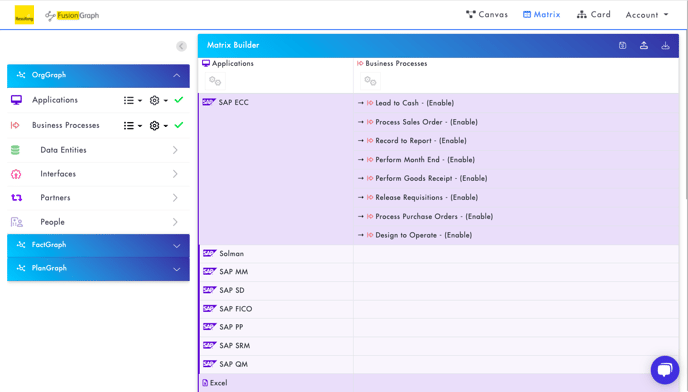This screenshot has width=688, height=392.
Task: Collapse the sidebar with the arrow button
Action: tap(181, 46)
